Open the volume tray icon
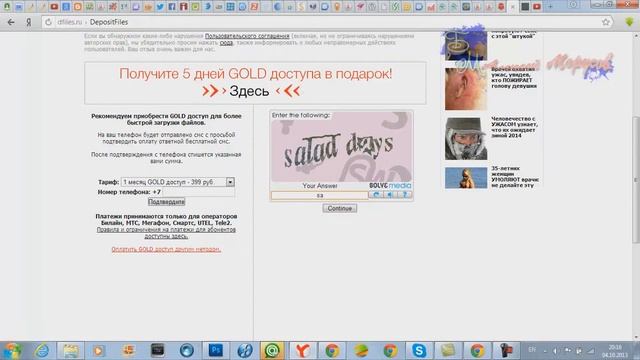This screenshot has width=640, height=360. tap(555, 351)
